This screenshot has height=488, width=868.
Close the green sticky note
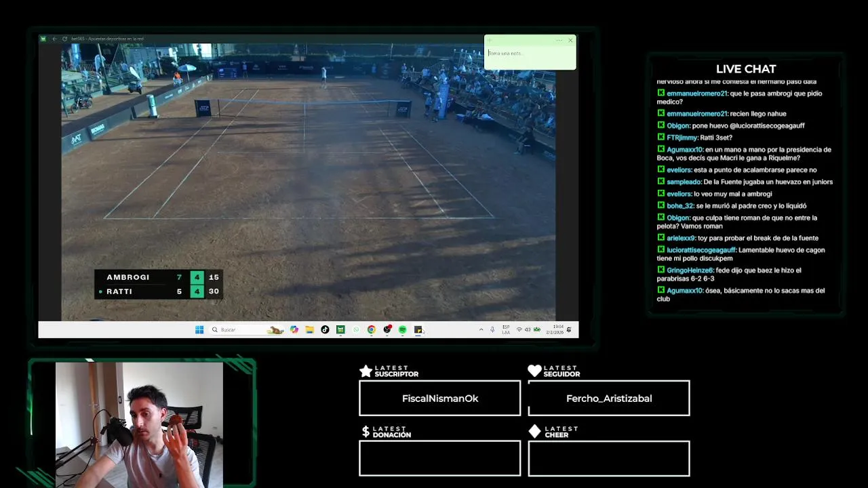(570, 40)
